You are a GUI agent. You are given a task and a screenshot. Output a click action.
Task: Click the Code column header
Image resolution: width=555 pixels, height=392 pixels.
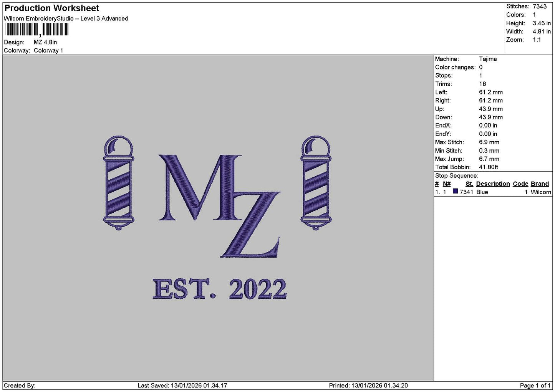[x=520, y=184]
